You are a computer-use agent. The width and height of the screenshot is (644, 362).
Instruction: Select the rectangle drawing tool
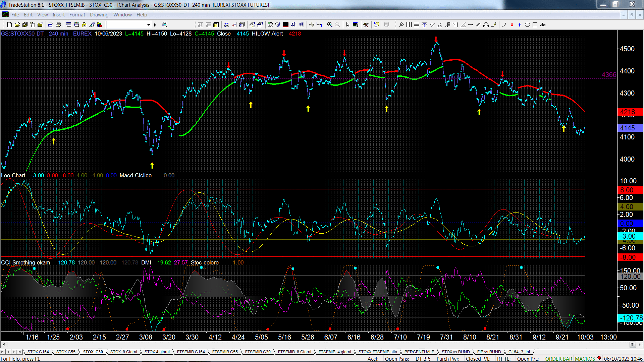coord(535,24)
